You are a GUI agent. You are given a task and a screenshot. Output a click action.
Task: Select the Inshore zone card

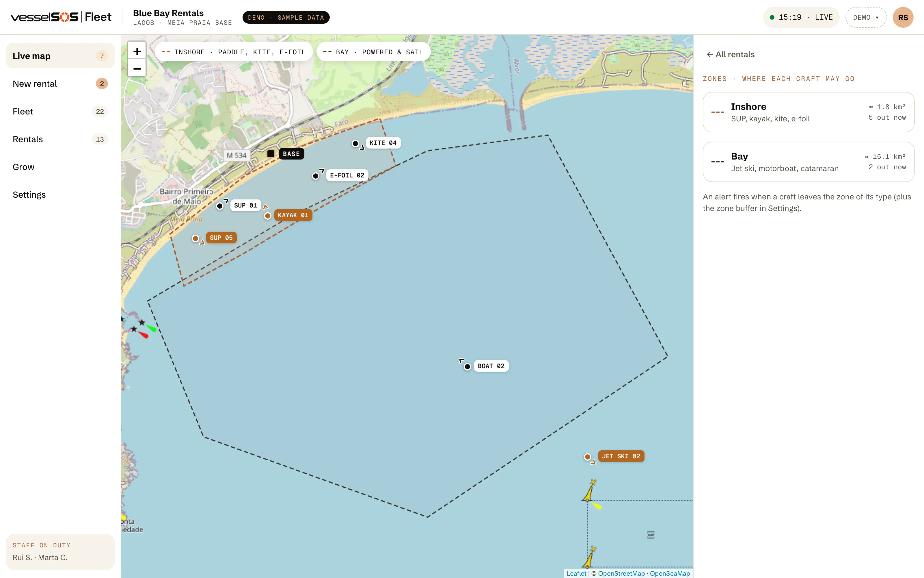tap(808, 112)
